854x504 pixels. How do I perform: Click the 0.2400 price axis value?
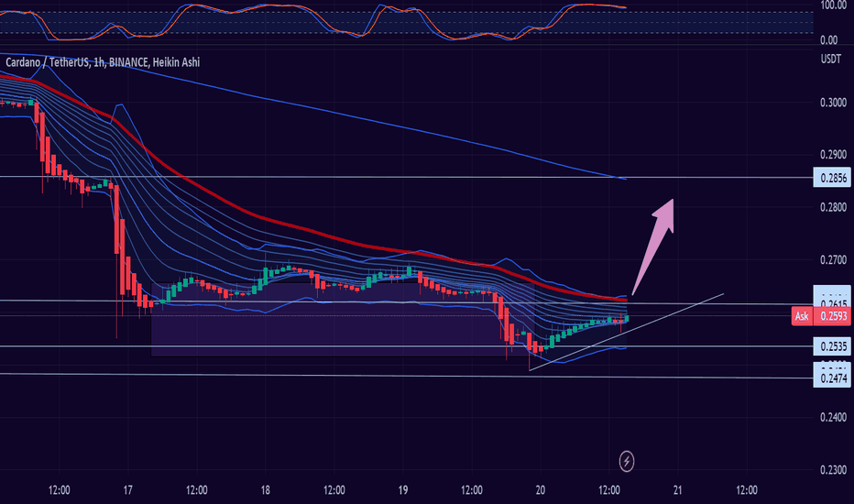tap(833, 417)
